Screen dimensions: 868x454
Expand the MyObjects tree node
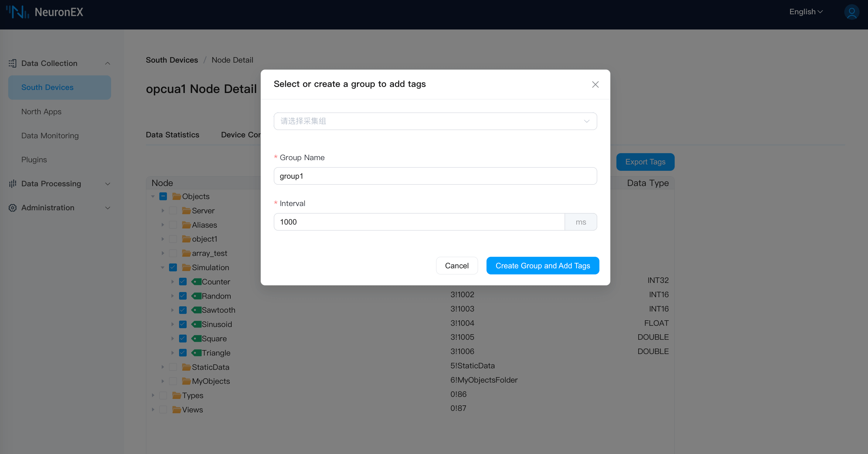(163, 381)
